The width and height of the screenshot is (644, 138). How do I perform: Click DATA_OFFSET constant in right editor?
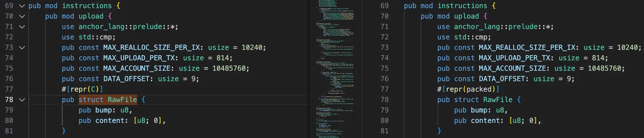[x=502, y=79]
